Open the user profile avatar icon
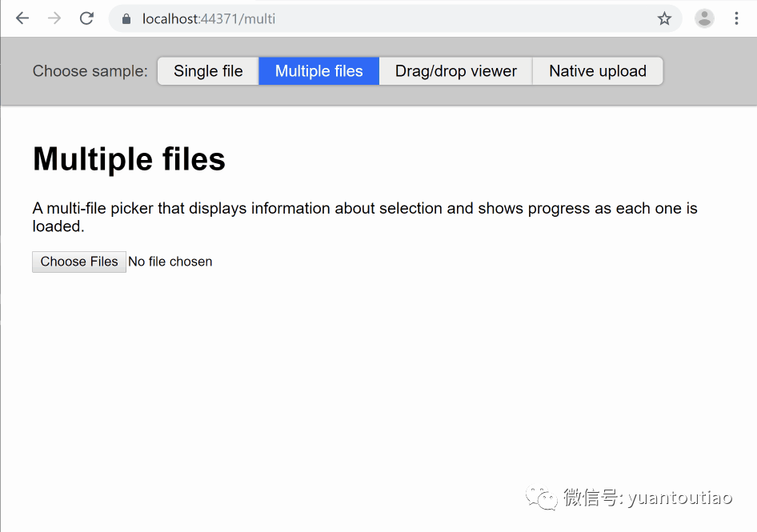The height and width of the screenshot is (532, 757). click(704, 18)
